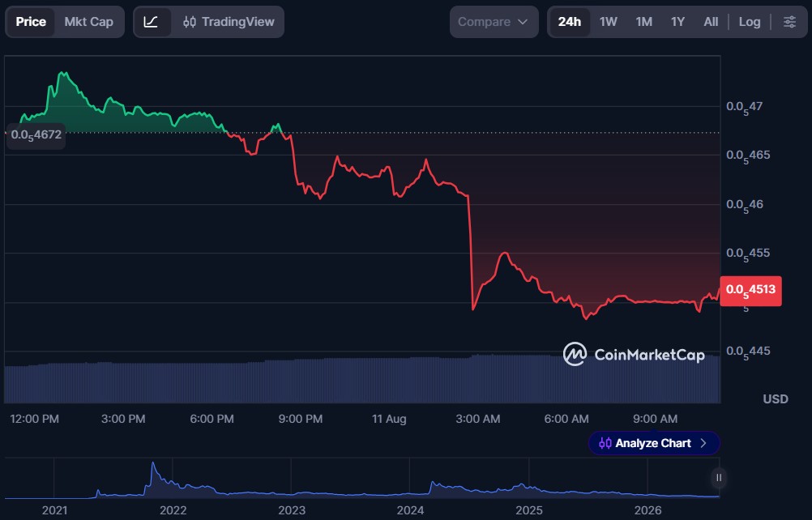The image size is (812, 520).
Task: Pause the timeline range handle
Action: coord(718,478)
